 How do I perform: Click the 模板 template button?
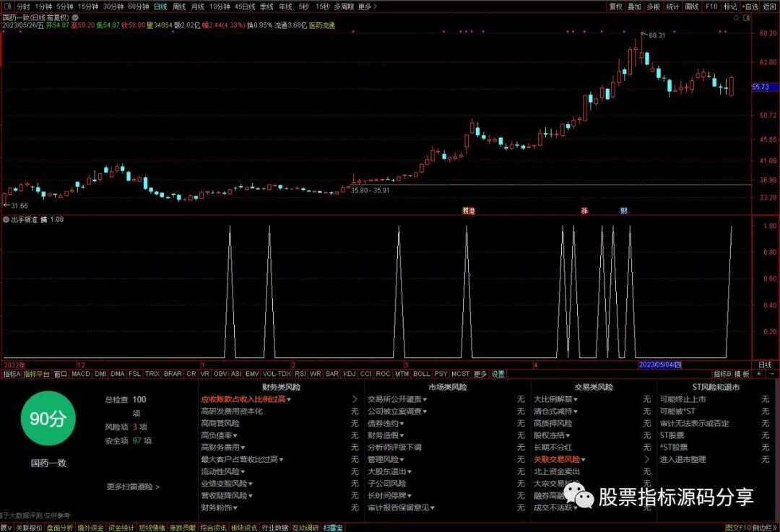742,374
